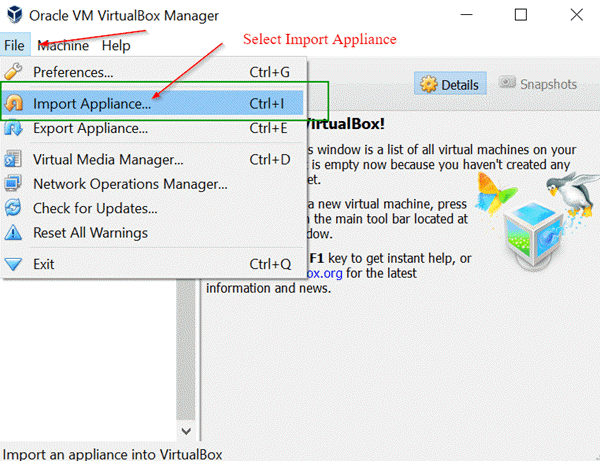Click the Preferences wrench icon

[14, 72]
